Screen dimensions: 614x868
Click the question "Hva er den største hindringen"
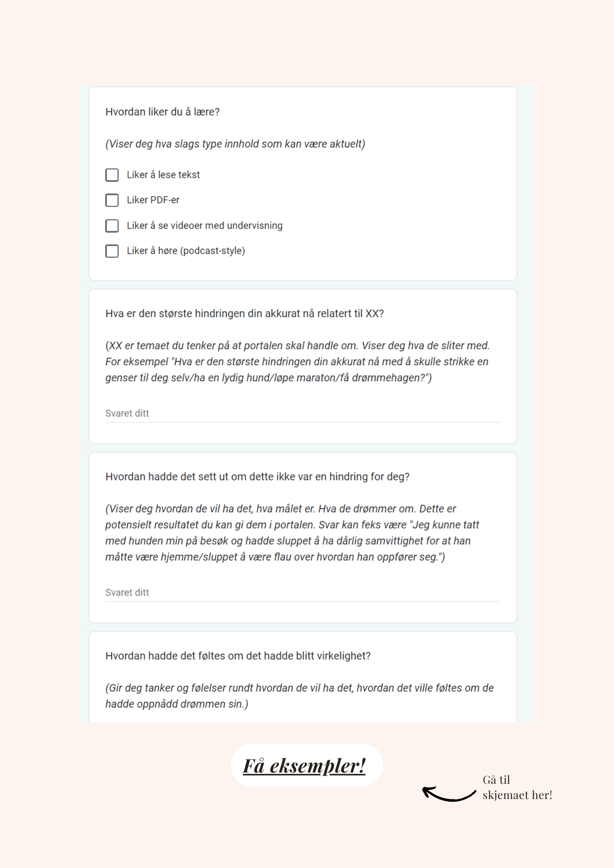pyautogui.click(x=244, y=314)
